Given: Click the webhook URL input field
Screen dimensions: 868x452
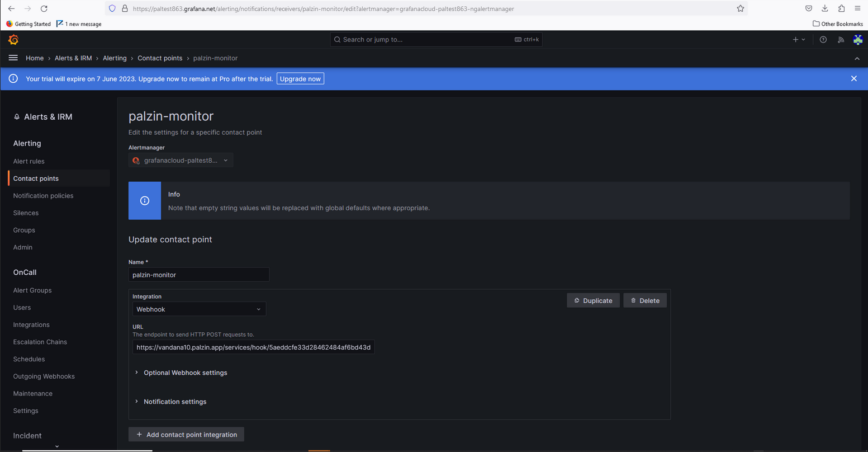Looking at the screenshot, I should [253, 347].
